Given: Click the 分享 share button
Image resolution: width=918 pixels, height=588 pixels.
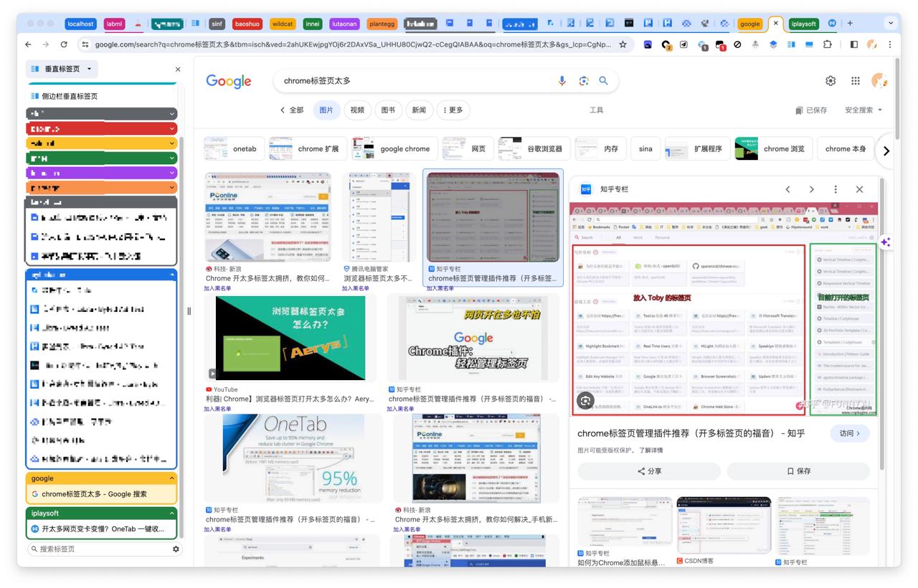Looking at the screenshot, I should pyautogui.click(x=649, y=471).
